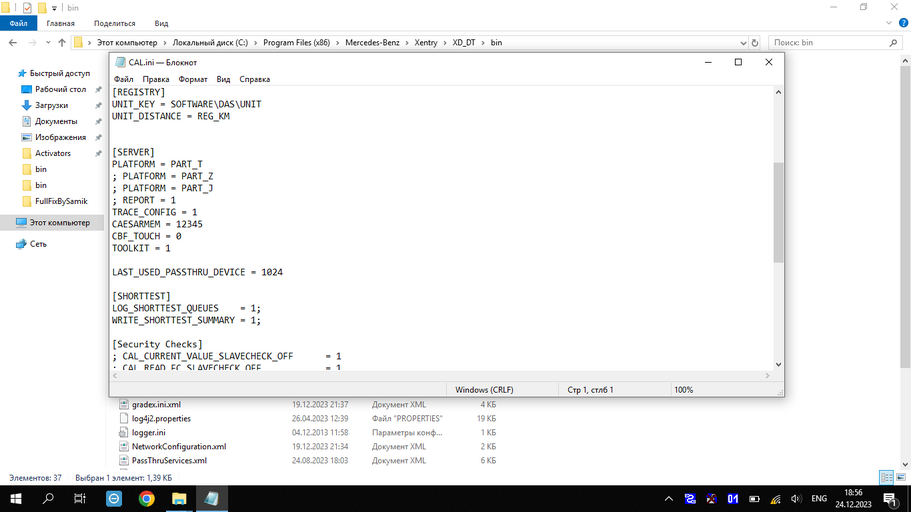The height and width of the screenshot is (512, 911).
Task: Select PassThruServices.xml file
Action: [x=169, y=460]
